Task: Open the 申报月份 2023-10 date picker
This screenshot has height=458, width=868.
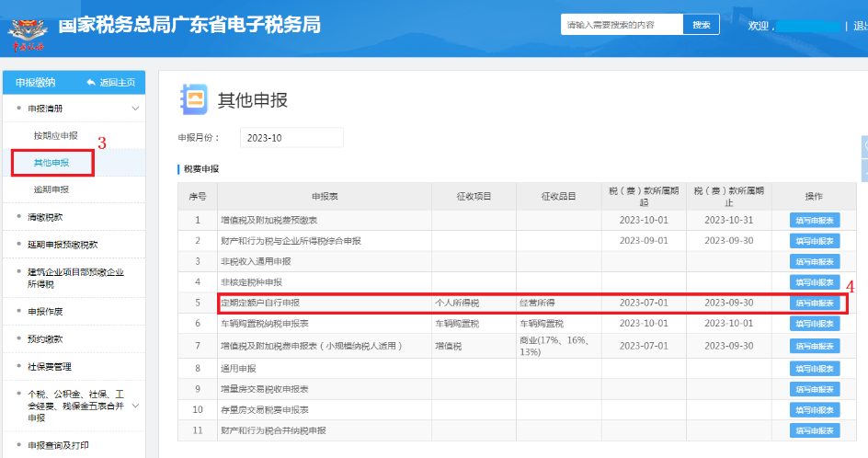Action: coord(291,138)
